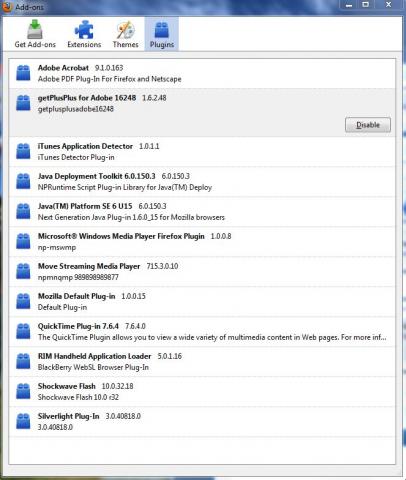
Task: Click the RIM Handheld Application Loader icon
Action: 23,361
